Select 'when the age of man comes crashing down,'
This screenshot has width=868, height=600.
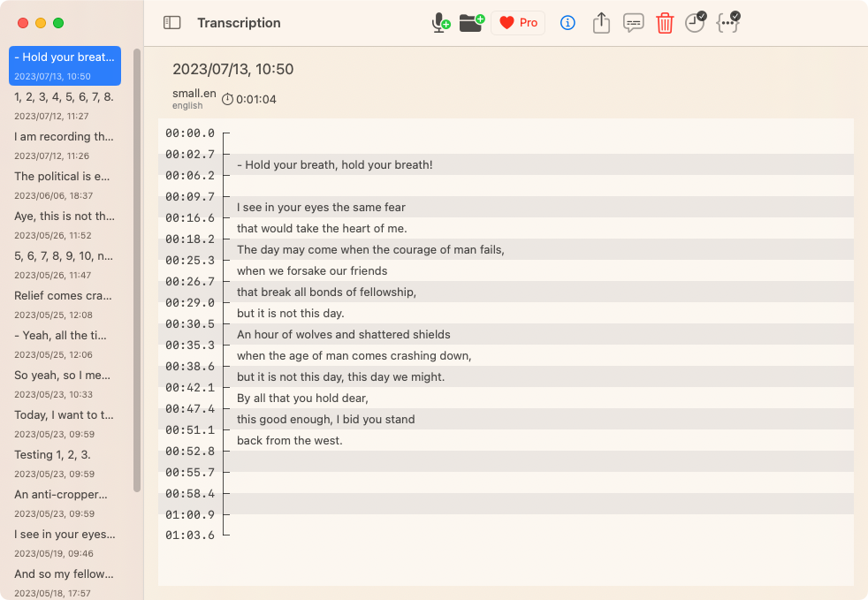point(354,356)
